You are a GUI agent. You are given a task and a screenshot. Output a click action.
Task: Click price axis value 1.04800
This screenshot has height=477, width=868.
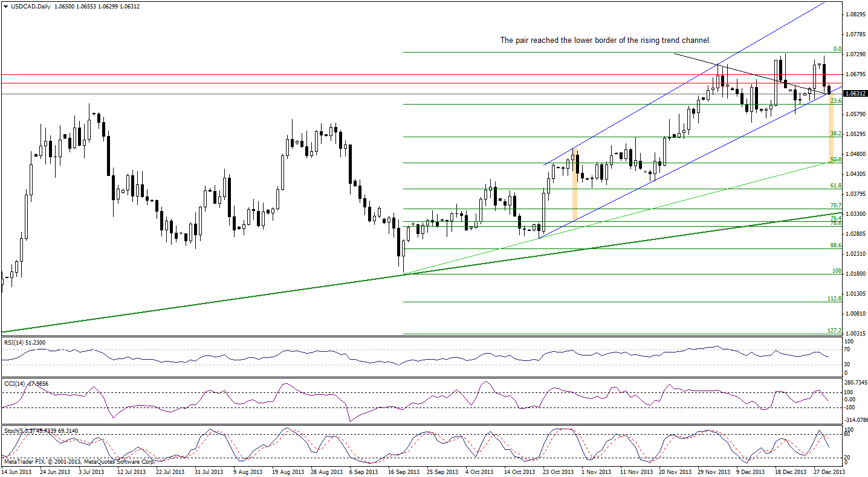pyautogui.click(x=855, y=154)
